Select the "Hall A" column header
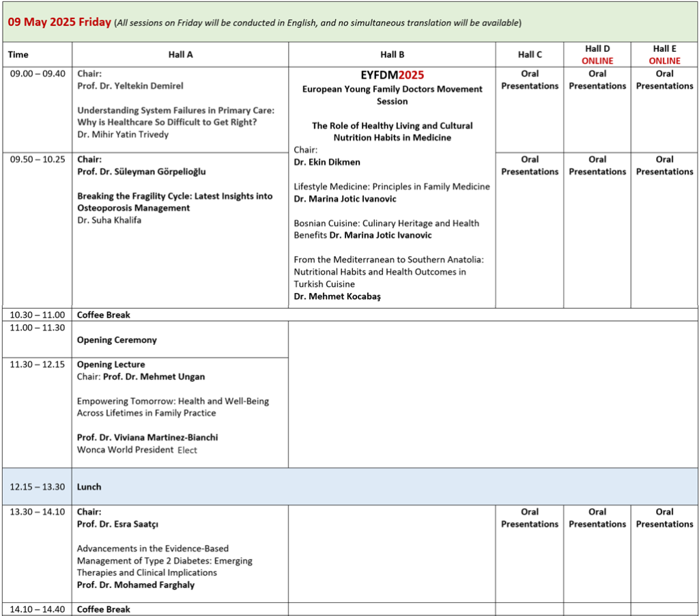 (x=180, y=55)
